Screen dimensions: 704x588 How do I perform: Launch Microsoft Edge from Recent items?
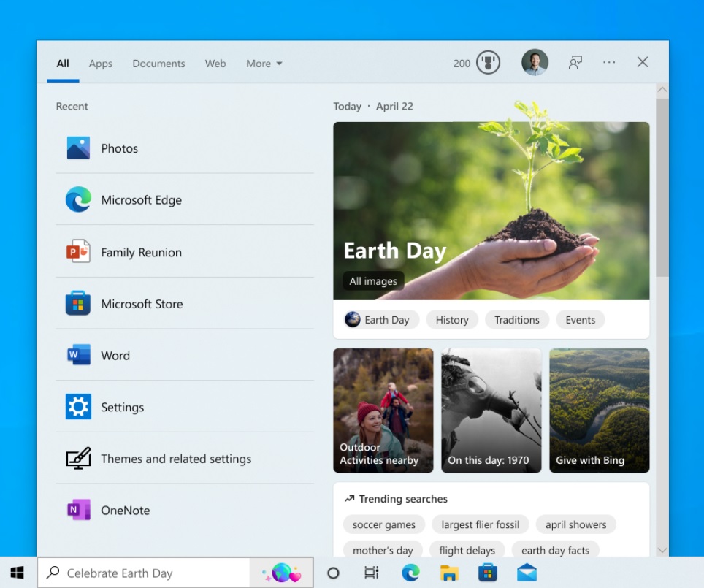tap(140, 200)
